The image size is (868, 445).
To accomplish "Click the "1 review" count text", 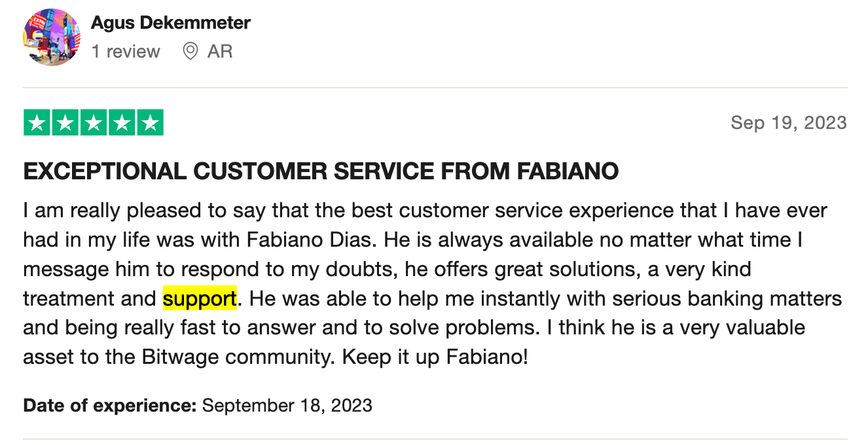I will (126, 52).
